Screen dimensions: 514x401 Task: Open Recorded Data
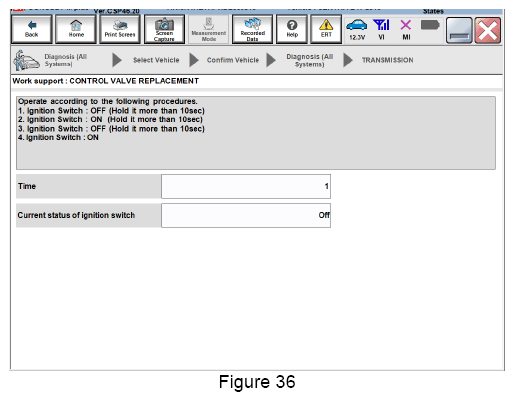253,29
